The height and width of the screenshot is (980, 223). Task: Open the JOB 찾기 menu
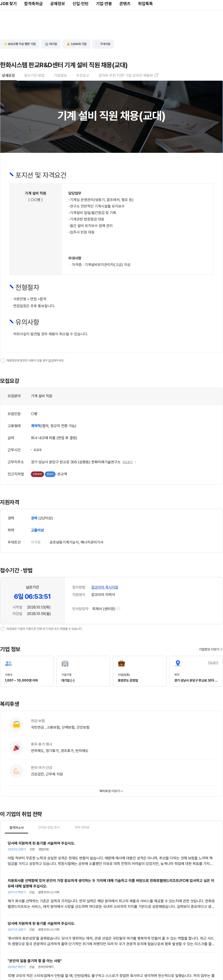8,3
